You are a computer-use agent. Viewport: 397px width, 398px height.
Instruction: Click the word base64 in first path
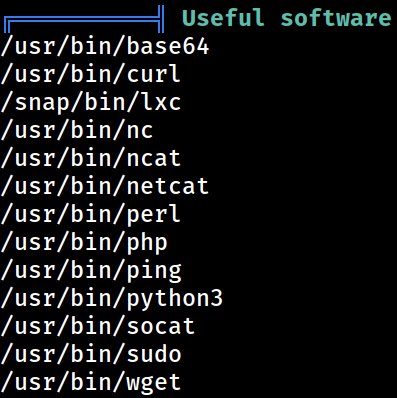coord(168,46)
